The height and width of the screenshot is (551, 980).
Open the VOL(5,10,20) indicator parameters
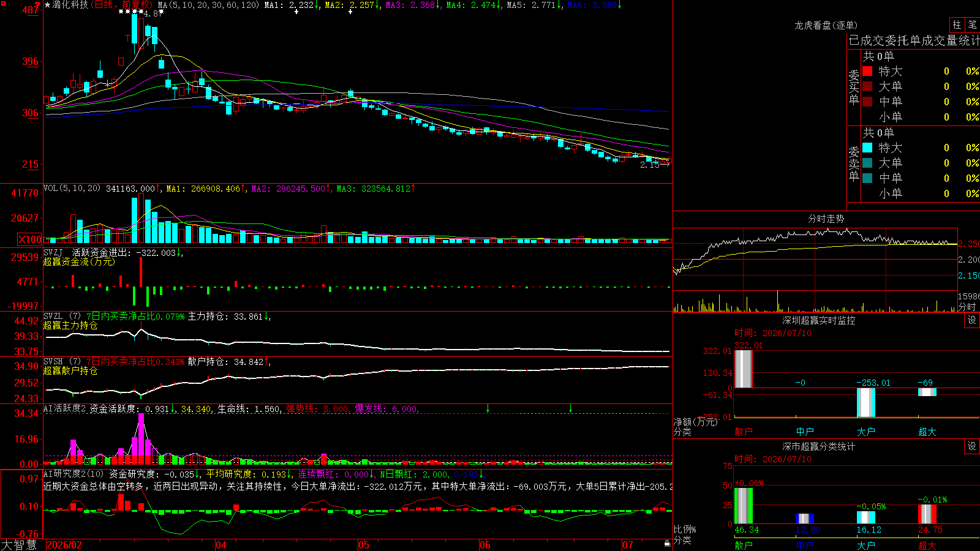(x=72, y=189)
